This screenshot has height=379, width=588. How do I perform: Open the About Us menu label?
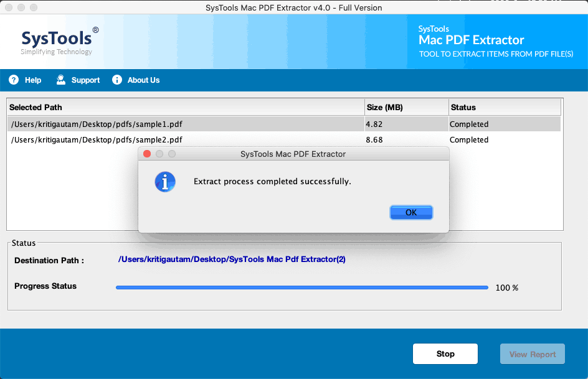143,80
